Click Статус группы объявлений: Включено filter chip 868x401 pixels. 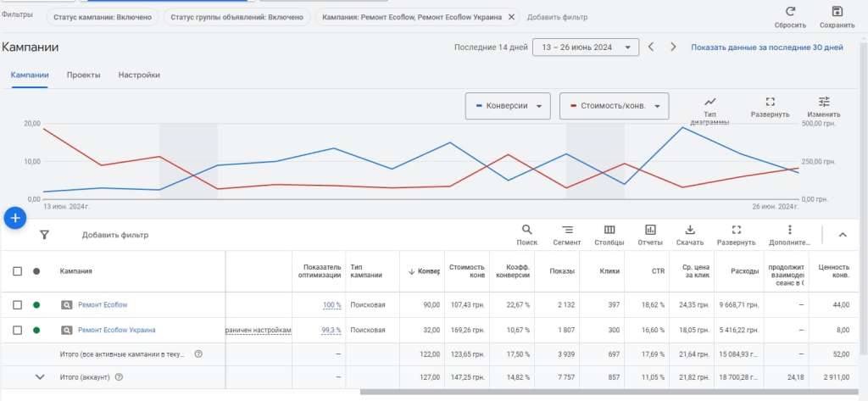[x=237, y=17]
